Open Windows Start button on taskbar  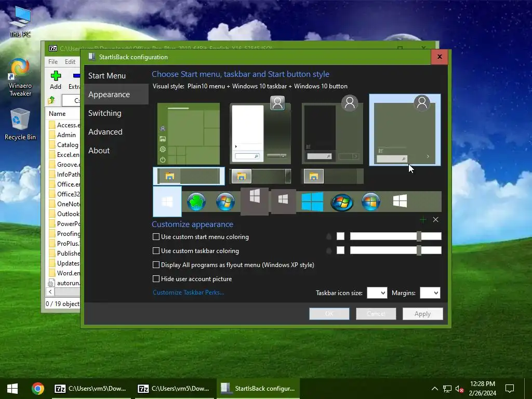click(12, 389)
